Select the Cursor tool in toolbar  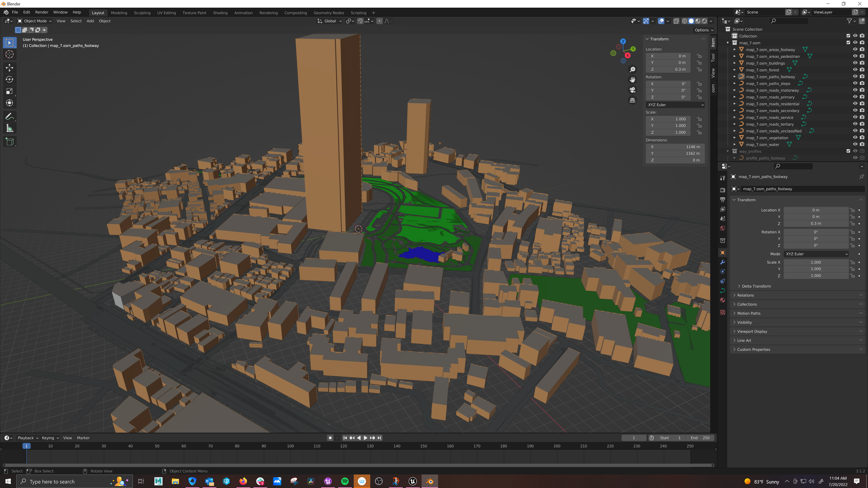10,54
